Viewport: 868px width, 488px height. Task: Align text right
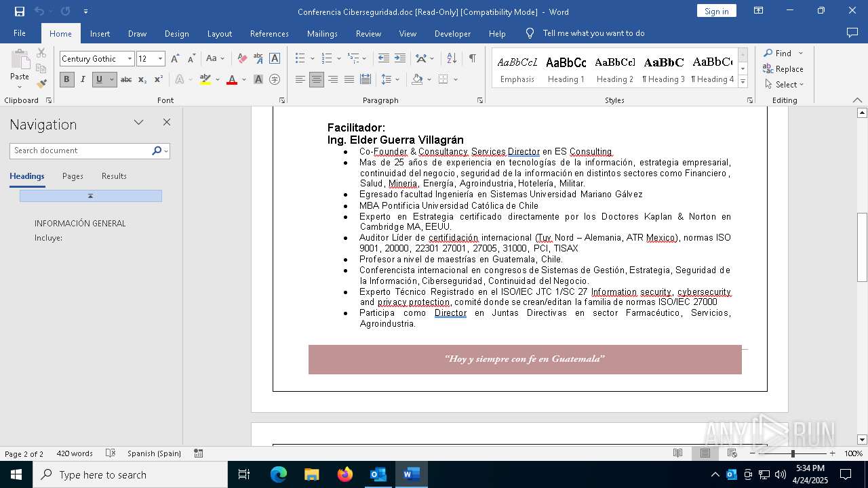pos(333,79)
